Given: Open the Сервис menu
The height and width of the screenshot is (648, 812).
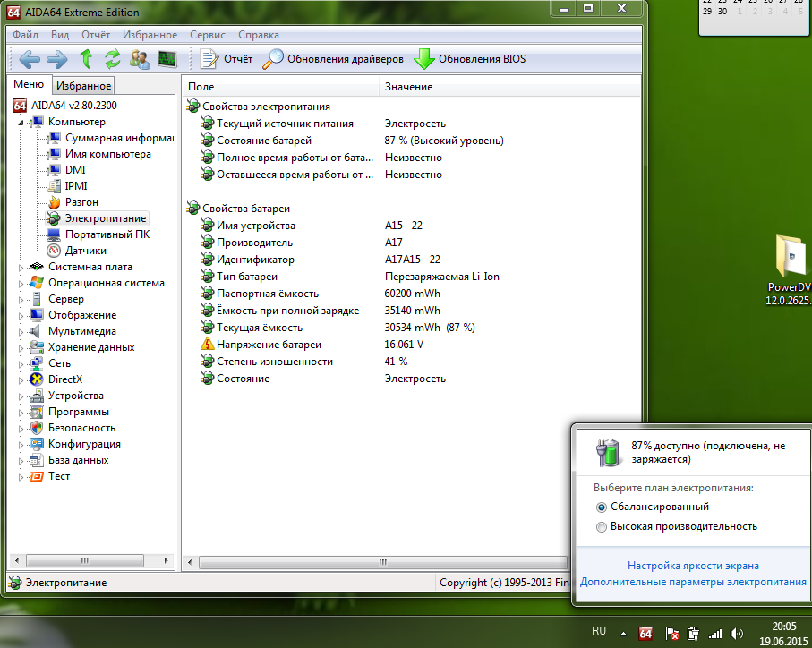Looking at the screenshot, I should [x=207, y=35].
